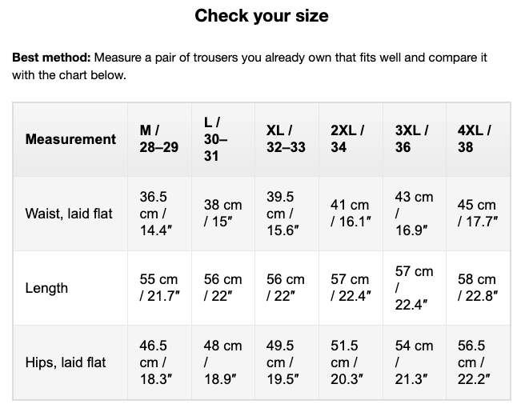Click the 'Best method:' bold text
The height and width of the screenshot is (420, 525).
point(51,58)
